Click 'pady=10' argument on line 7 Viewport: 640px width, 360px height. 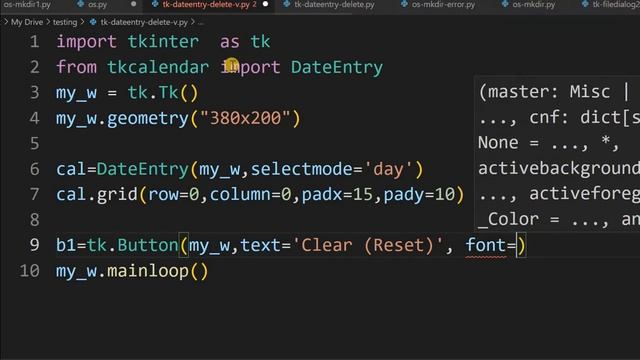coord(419,195)
